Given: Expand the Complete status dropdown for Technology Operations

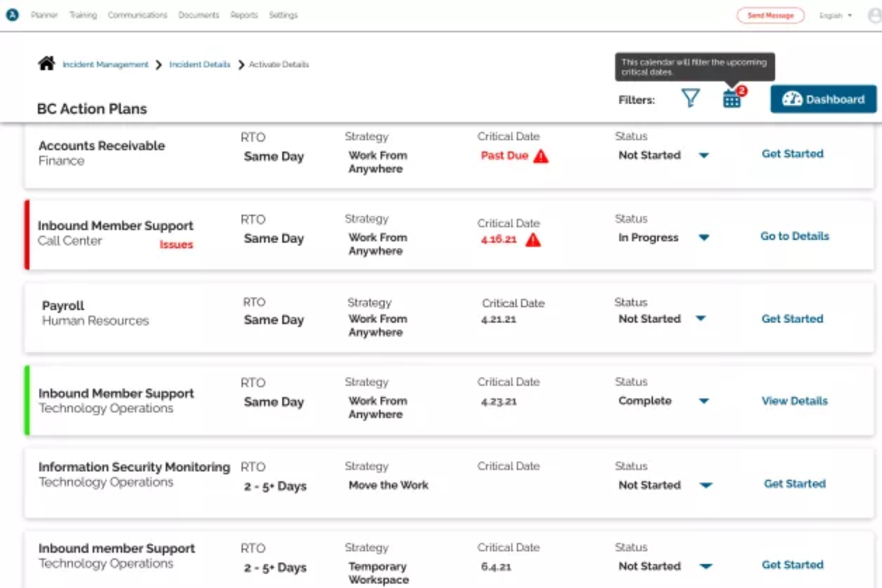Looking at the screenshot, I should (704, 401).
